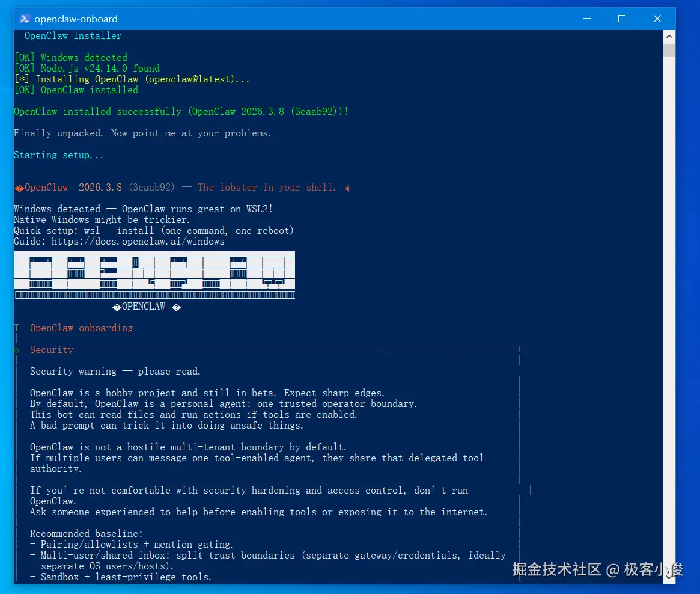The image size is (700, 594).
Task: Close the openclaw-onboard window
Action: pyautogui.click(x=657, y=19)
